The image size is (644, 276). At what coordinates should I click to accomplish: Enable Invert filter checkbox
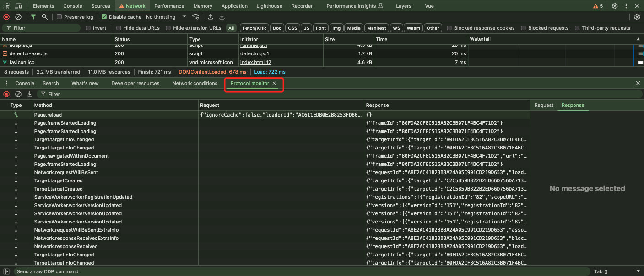[88, 28]
